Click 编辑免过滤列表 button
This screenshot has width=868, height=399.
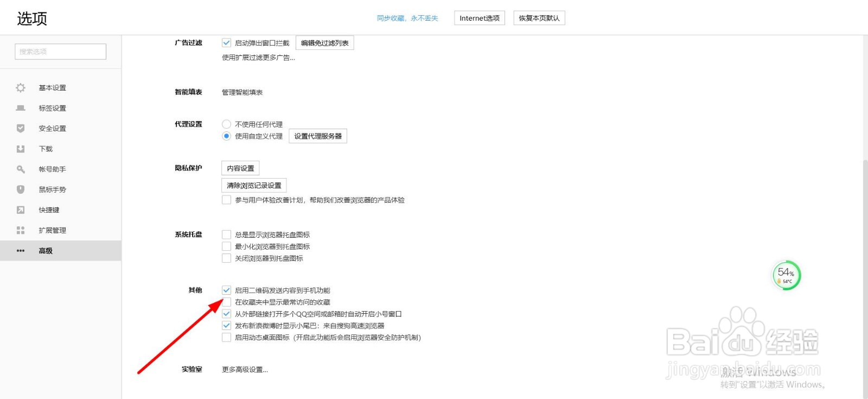pyautogui.click(x=325, y=43)
